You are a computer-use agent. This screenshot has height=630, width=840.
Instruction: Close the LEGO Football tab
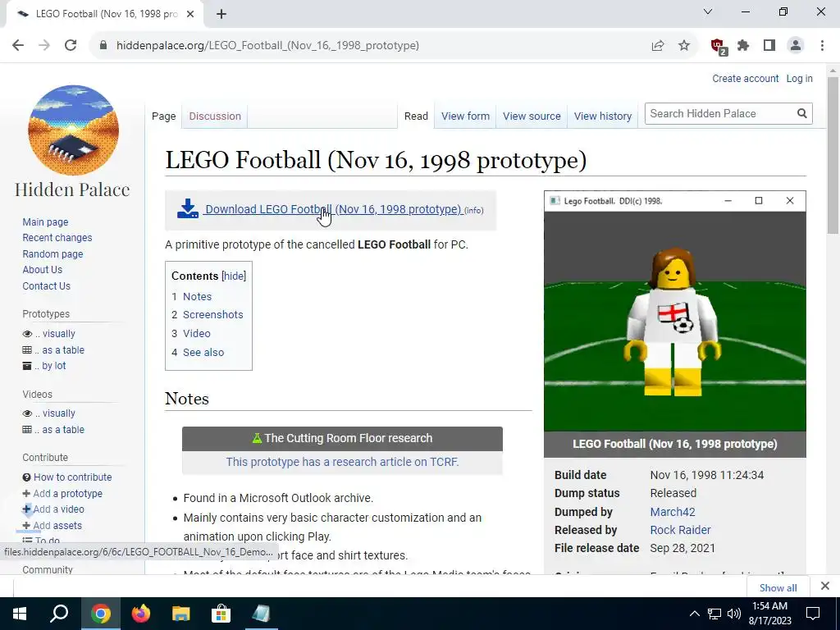click(190, 14)
